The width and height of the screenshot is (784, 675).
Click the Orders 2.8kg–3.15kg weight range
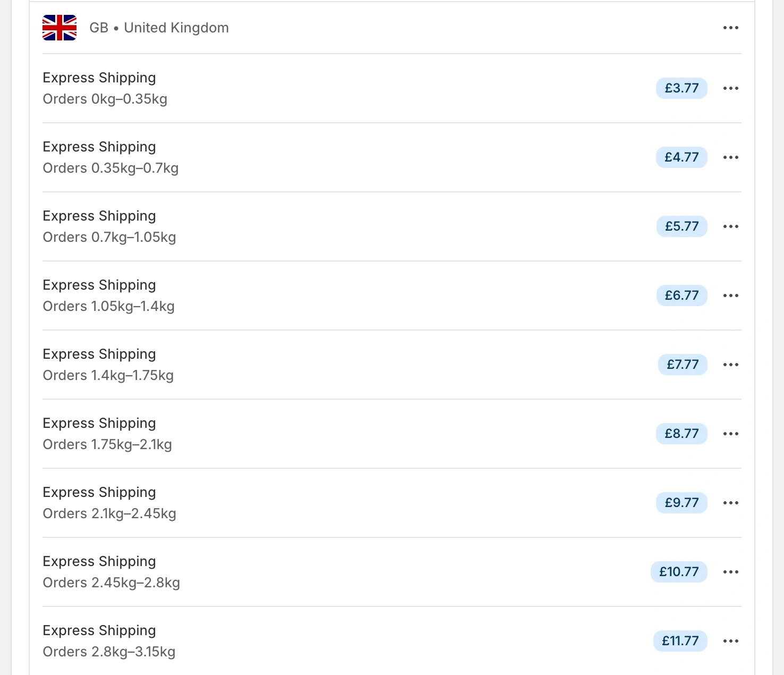tap(108, 652)
